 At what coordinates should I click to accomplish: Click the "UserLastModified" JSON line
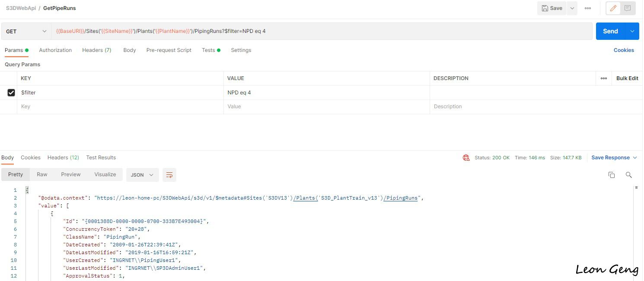(134, 268)
